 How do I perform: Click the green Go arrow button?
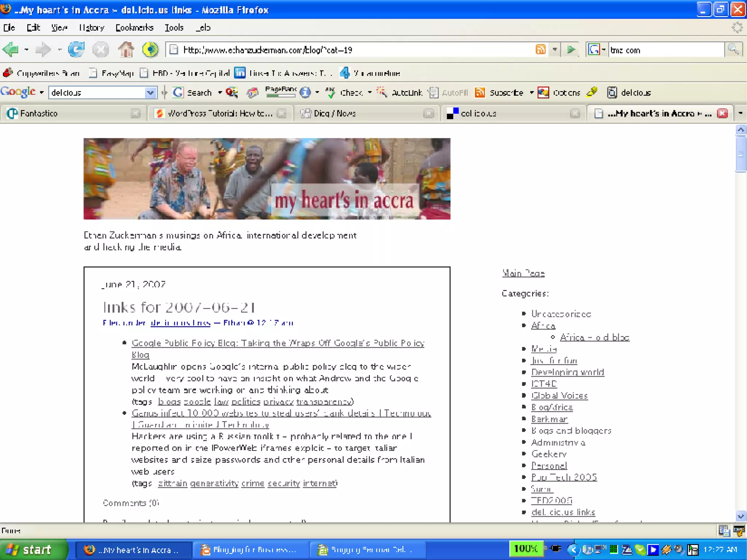pos(571,50)
